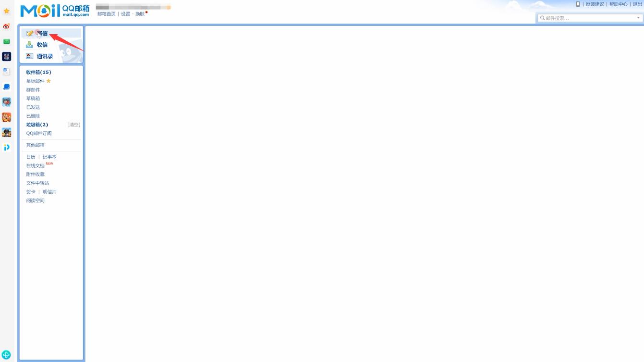Viewport: 644px width, 362px height.
Task: Click the 通讯录 contacts card icon
Action: click(30, 56)
